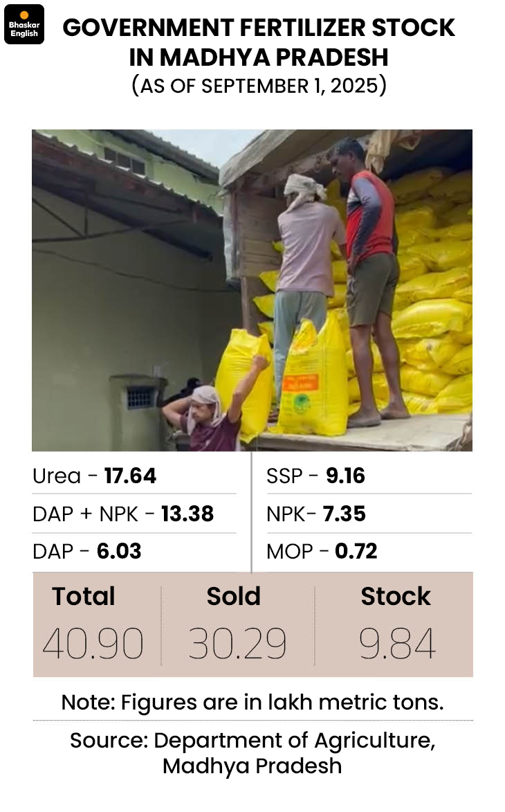Screen dimensions: 505x812
Task: Click the Government Fertilizer Stock headline
Action: pos(259,42)
